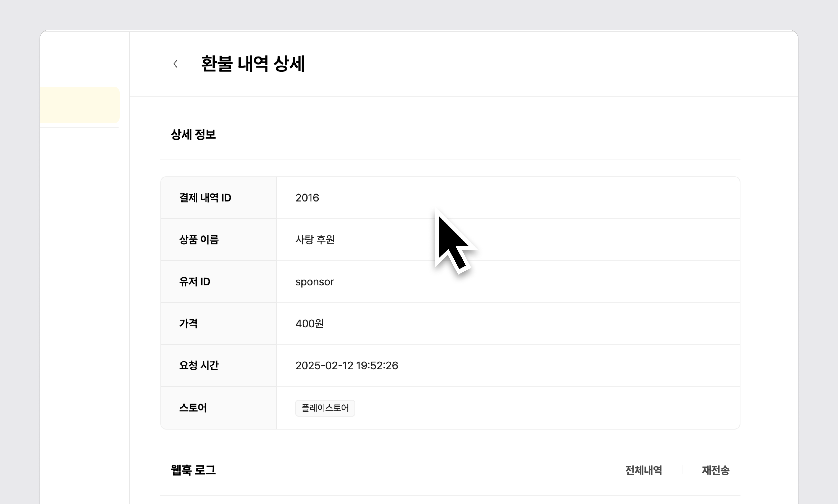Click the 재전송 button
This screenshot has height=504, width=838.
[715, 470]
